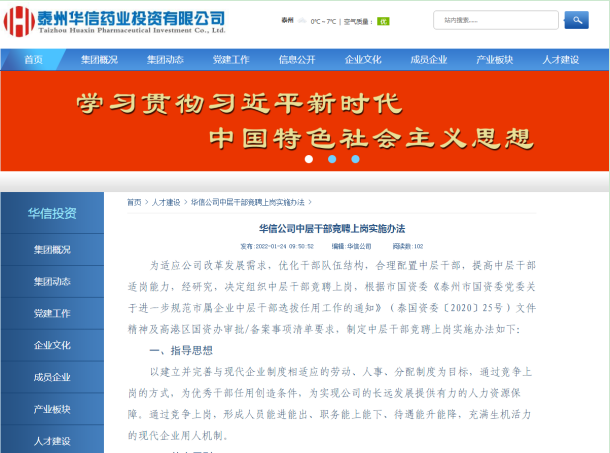
Task: Open 信息公开 in top navigation bar
Action: (297, 59)
